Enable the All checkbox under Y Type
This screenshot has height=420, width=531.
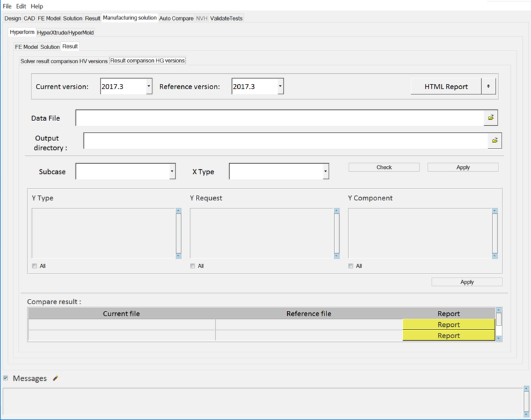tap(35, 266)
